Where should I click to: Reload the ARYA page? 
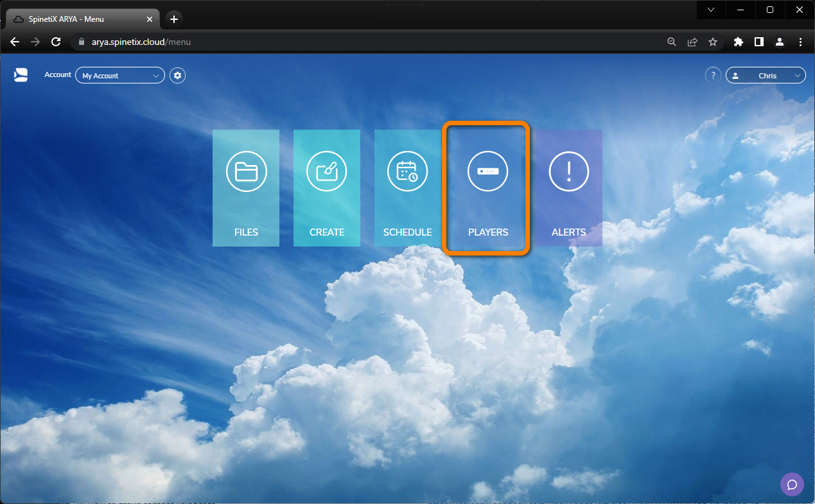[x=56, y=42]
